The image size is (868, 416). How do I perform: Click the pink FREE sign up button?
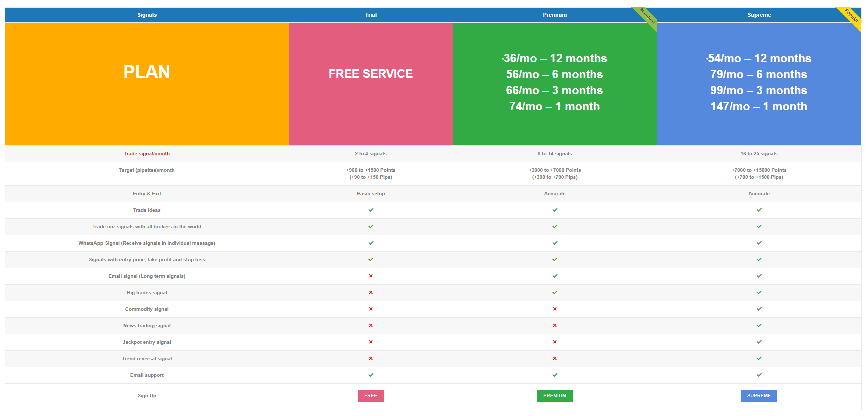pyautogui.click(x=371, y=396)
